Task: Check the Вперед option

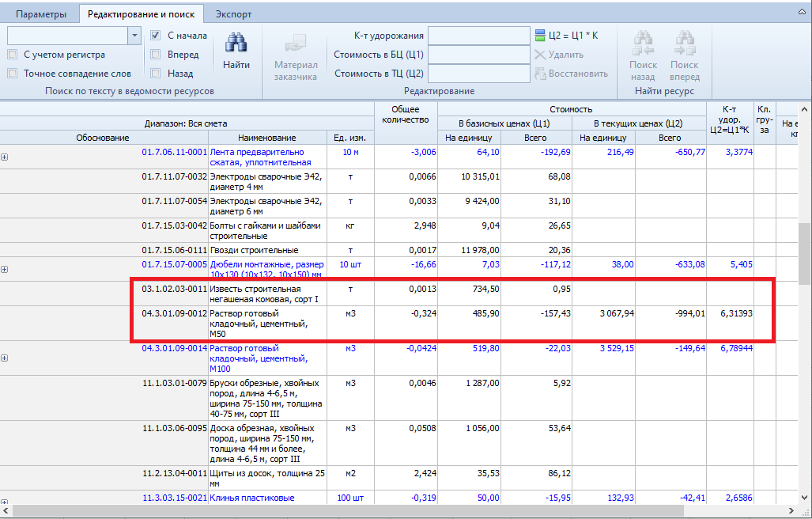Action: pyautogui.click(x=156, y=55)
